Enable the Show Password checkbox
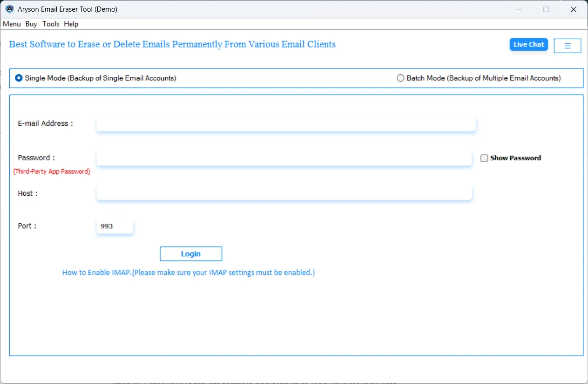 click(x=484, y=158)
